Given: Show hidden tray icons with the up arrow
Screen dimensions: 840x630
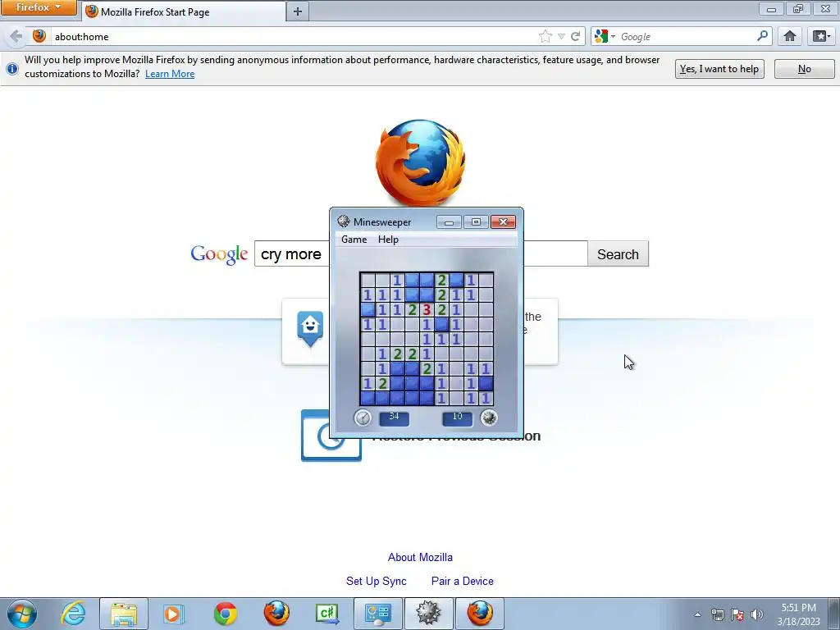Looking at the screenshot, I should click(x=697, y=614).
